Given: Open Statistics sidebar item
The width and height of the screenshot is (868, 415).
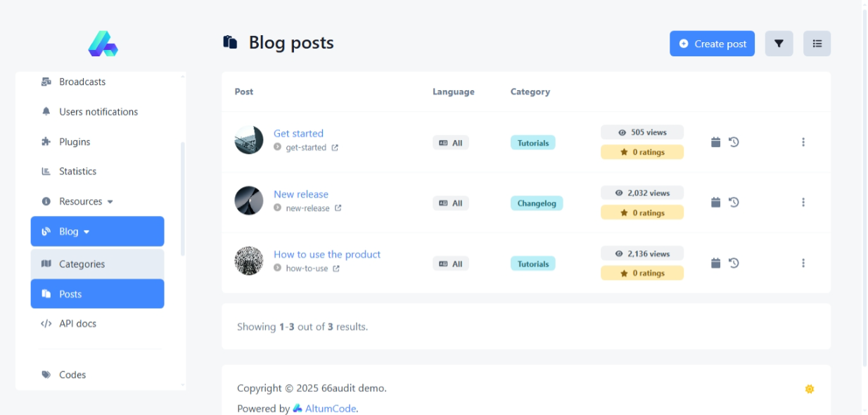Looking at the screenshot, I should coord(77,172).
